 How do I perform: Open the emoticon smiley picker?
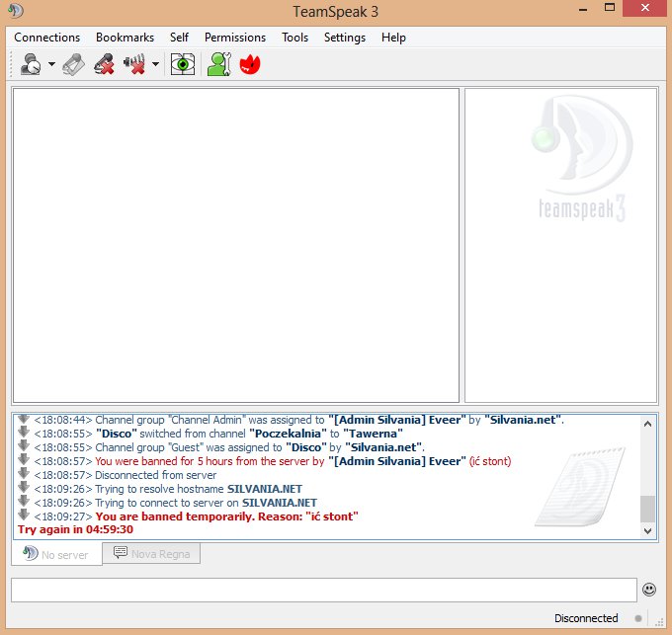click(649, 590)
